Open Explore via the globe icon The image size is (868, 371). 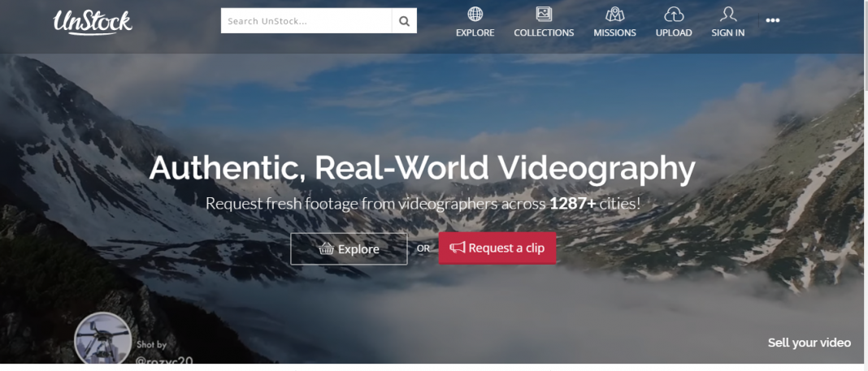(x=475, y=14)
